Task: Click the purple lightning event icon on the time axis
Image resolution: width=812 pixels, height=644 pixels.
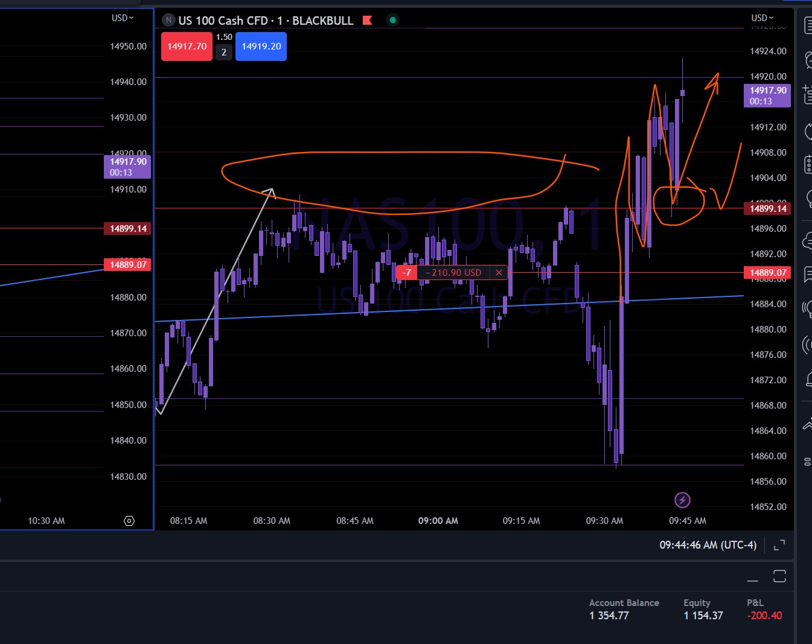Action: click(x=682, y=500)
